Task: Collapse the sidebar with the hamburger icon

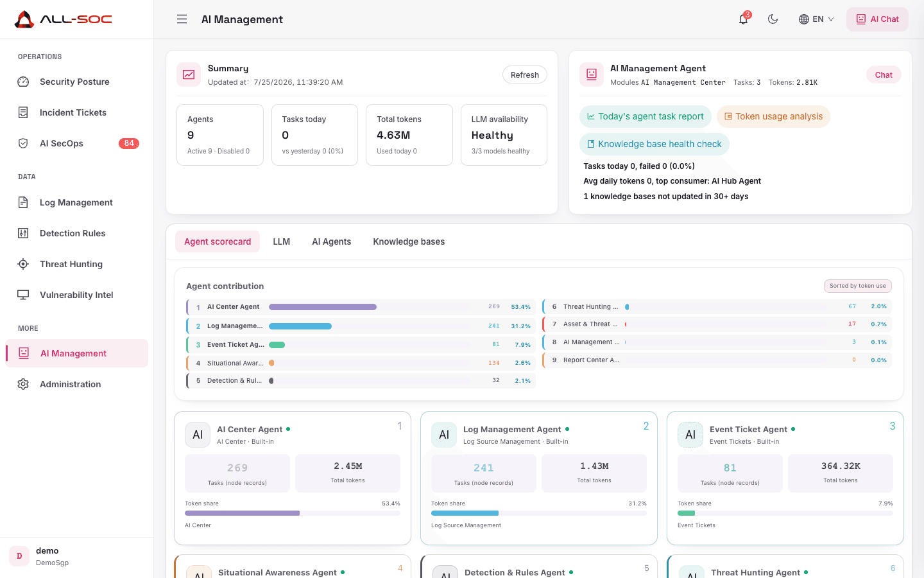Action: (x=182, y=19)
